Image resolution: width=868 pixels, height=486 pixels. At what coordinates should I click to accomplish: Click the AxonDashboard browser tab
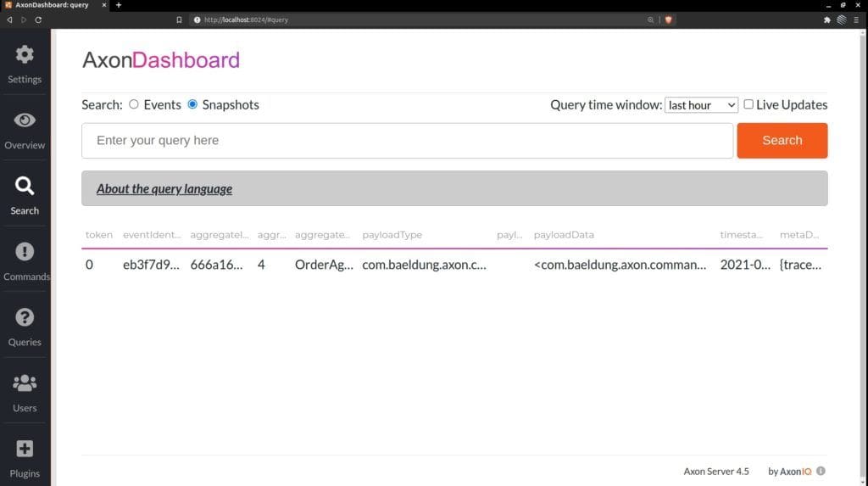pyautogui.click(x=53, y=5)
